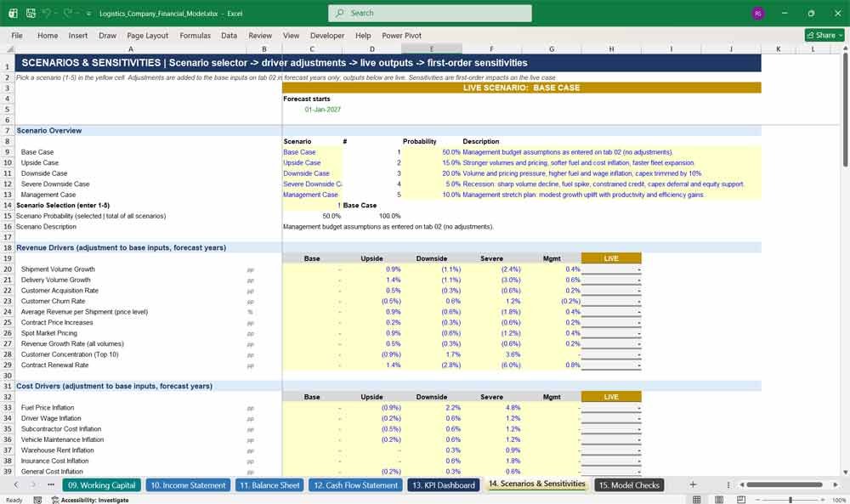The image size is (850, 504).
Task: Click the LIVE header in Cost Drivers table
Action: [x=611, y=397]
